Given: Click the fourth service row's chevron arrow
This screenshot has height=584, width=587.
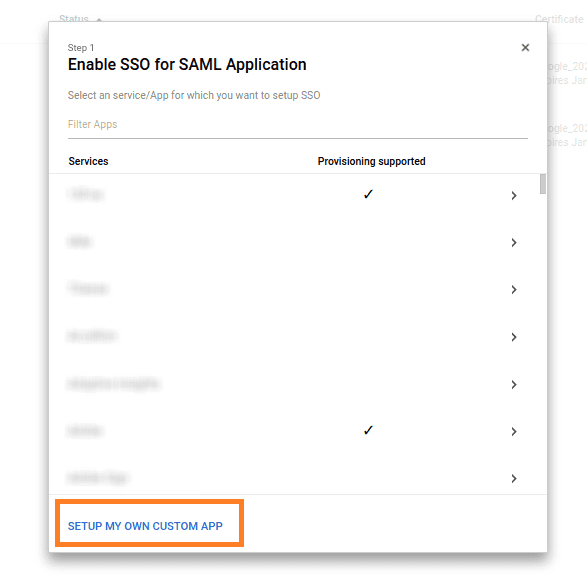Looking at the screenshot, I should point(514,337).
